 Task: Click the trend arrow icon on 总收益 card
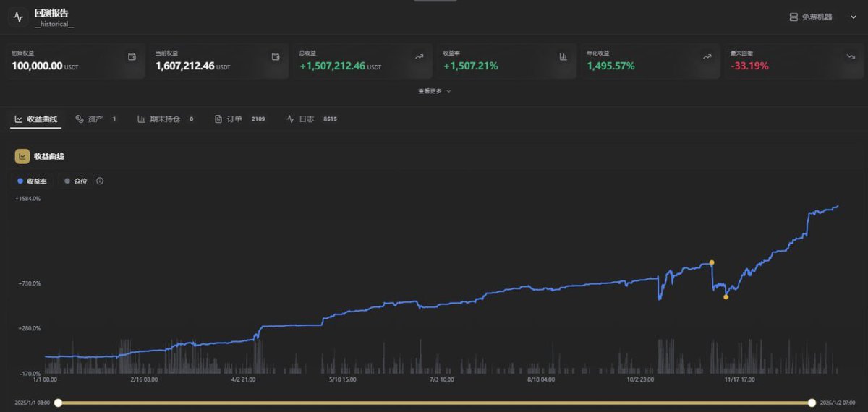pos(420,56)
